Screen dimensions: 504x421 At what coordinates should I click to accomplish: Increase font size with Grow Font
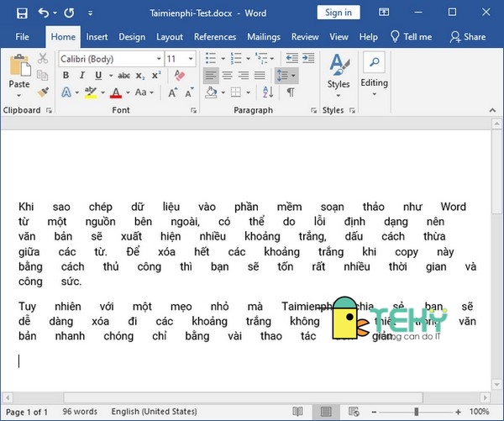click(173, 92)
